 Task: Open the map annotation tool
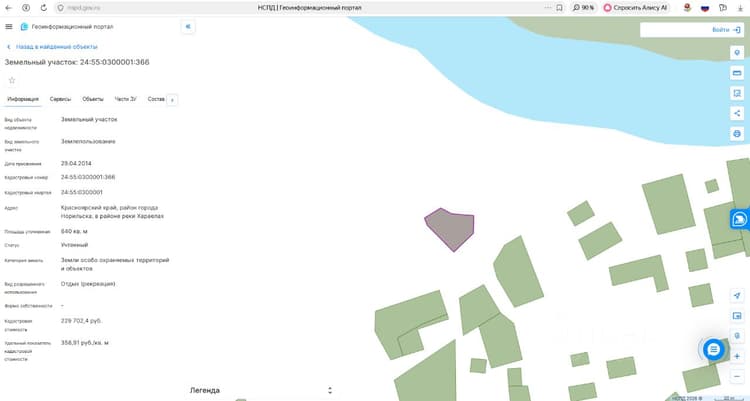point(737,93)
